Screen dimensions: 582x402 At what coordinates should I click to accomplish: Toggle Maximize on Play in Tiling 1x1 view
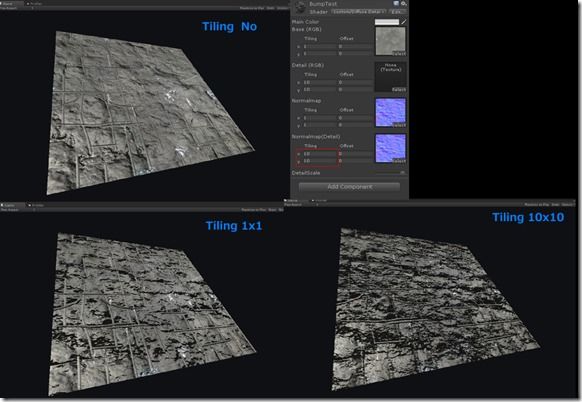point(254,210)
